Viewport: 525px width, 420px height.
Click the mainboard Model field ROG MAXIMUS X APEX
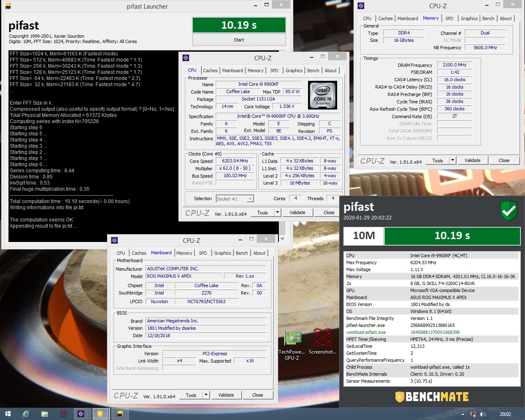tap(185, 276)
